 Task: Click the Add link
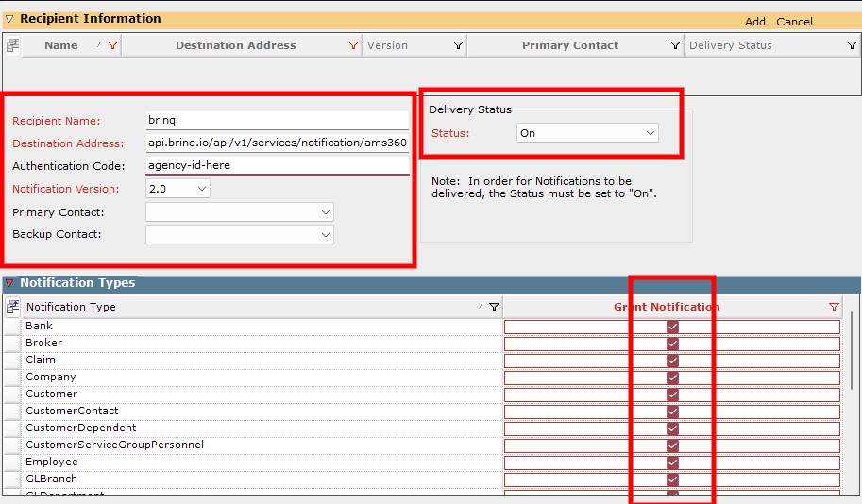(x=755, y=22)
